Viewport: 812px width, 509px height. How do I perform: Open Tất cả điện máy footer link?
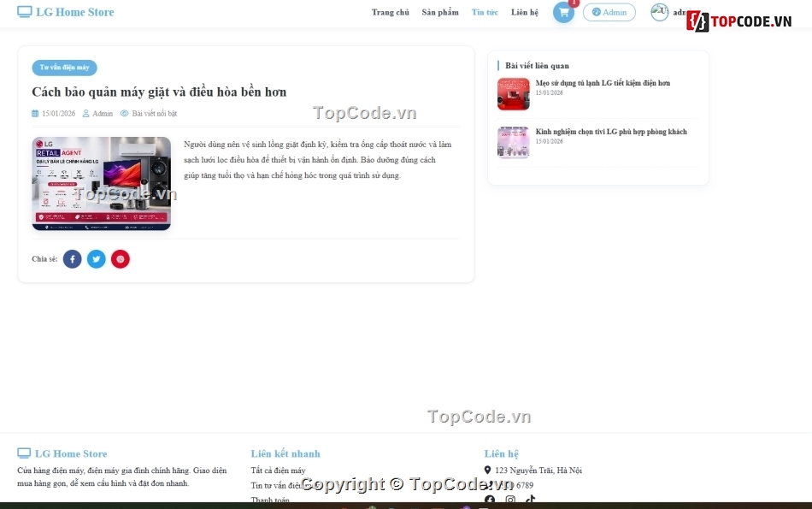click(278, 471)
